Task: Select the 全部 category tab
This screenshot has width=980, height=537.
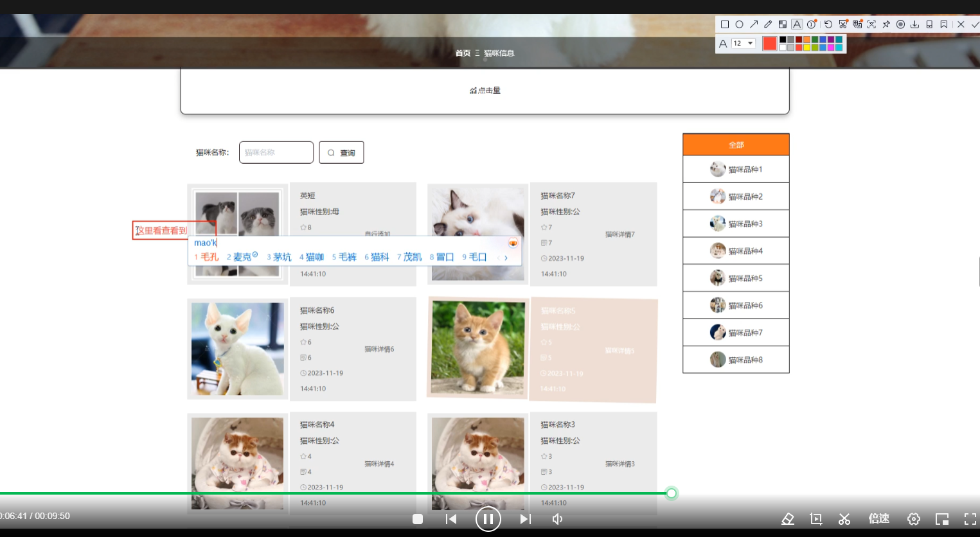Action: point(736,145)
